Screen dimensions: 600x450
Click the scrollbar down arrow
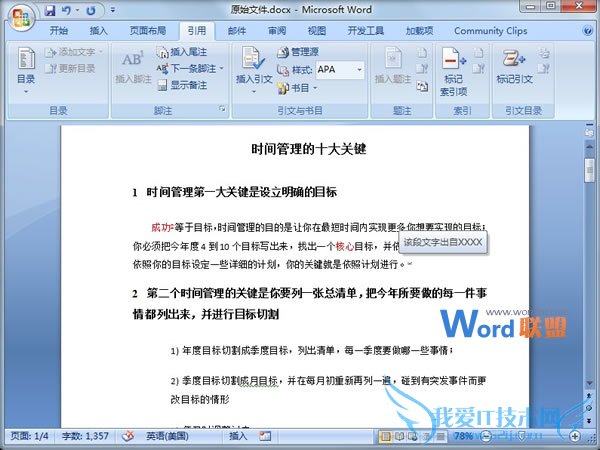point(589,383)
